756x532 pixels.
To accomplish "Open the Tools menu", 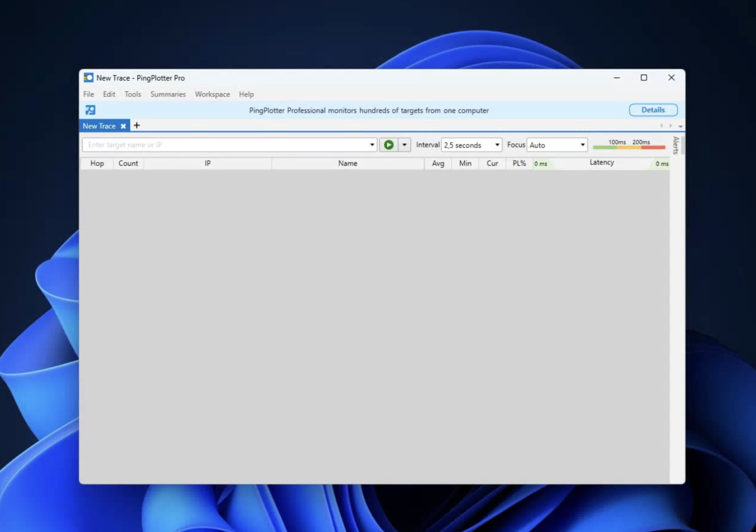I will pos(133,94).
